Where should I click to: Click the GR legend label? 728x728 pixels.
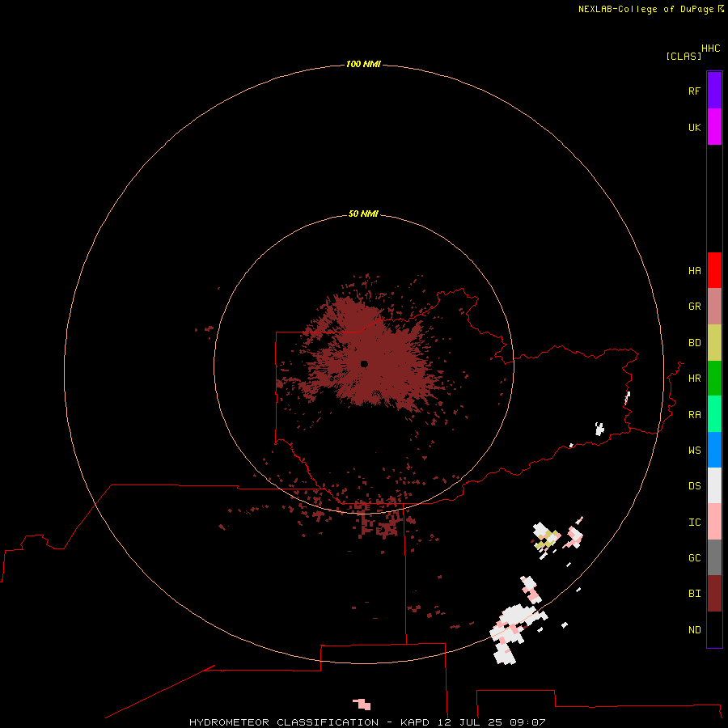tap(694, 307)
